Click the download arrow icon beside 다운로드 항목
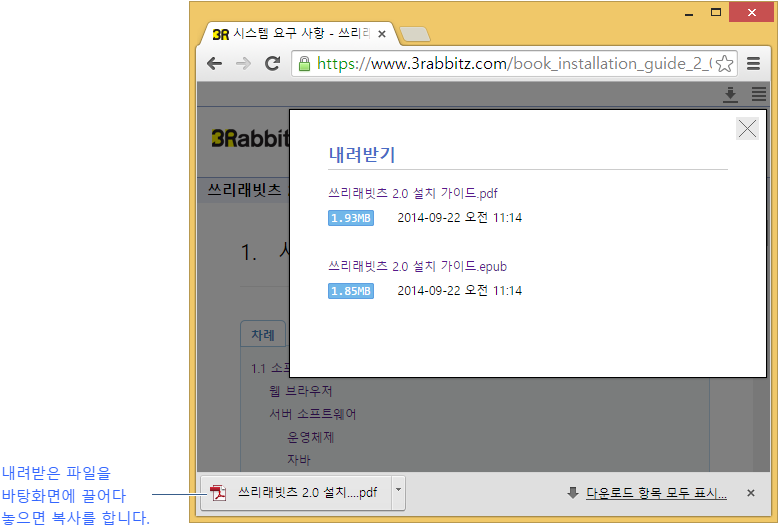 [573, 493]
